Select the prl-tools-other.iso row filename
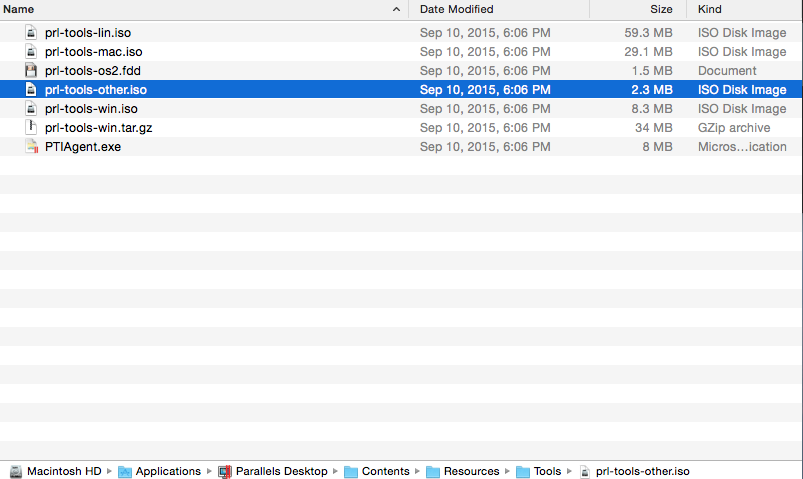803x479 pixels. (96, 90)
